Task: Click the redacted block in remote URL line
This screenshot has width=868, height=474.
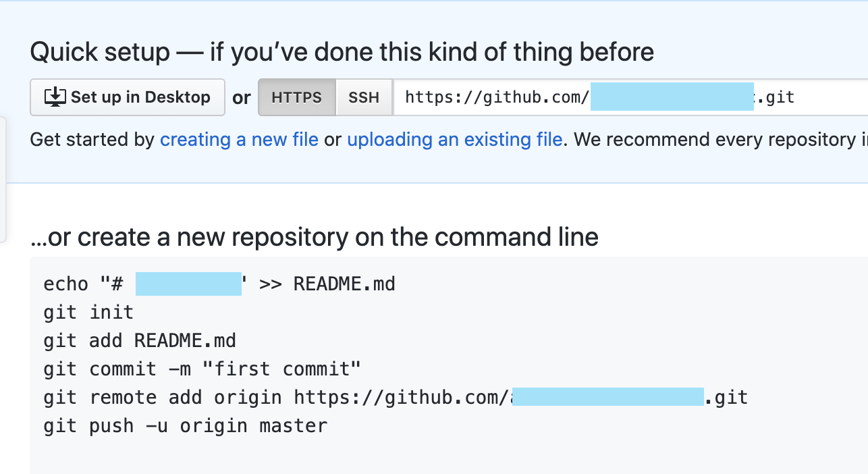Action: coord(607,396)
